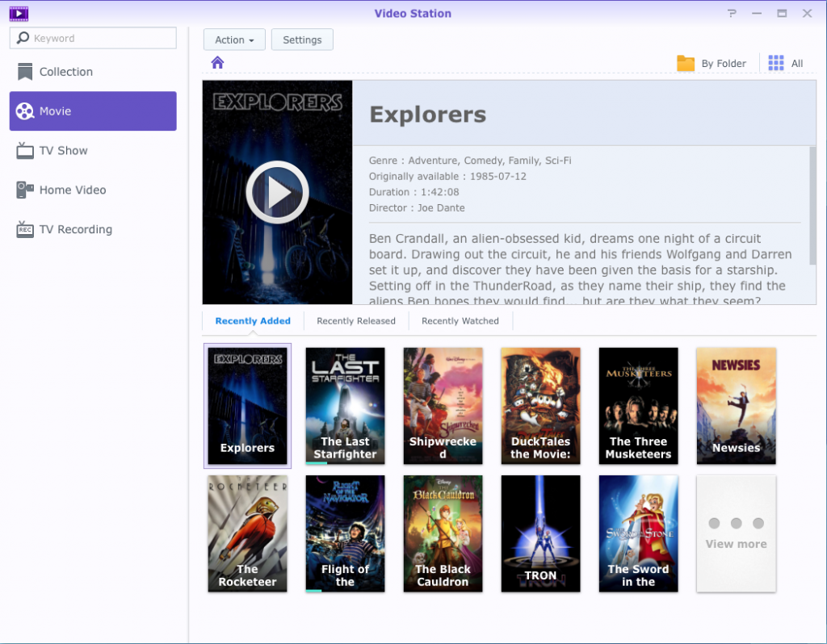Open the Newsies poster
827x644 pixels.
click(737, 406)
